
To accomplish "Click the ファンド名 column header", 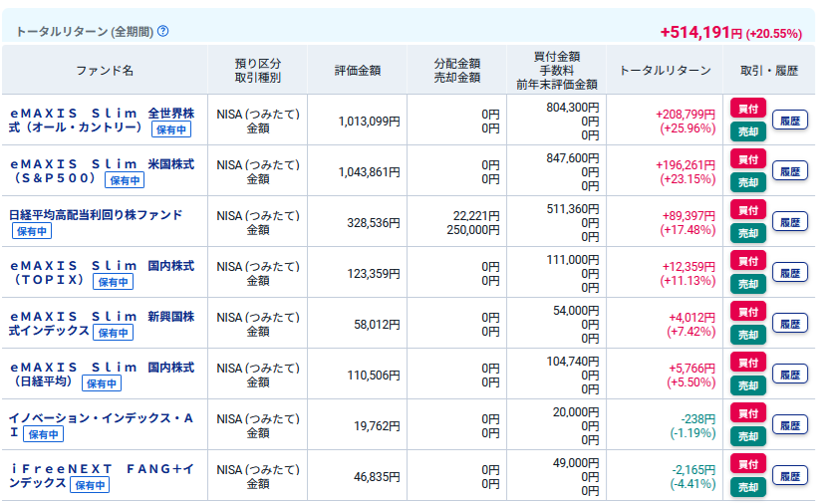I will pos(105,70).
